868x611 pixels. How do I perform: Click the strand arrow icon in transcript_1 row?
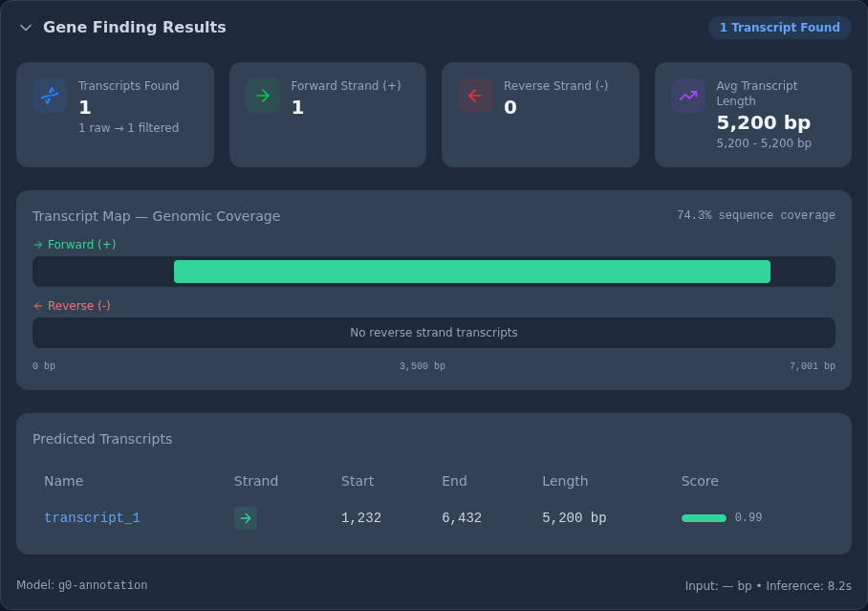click(x=246, y=518)
